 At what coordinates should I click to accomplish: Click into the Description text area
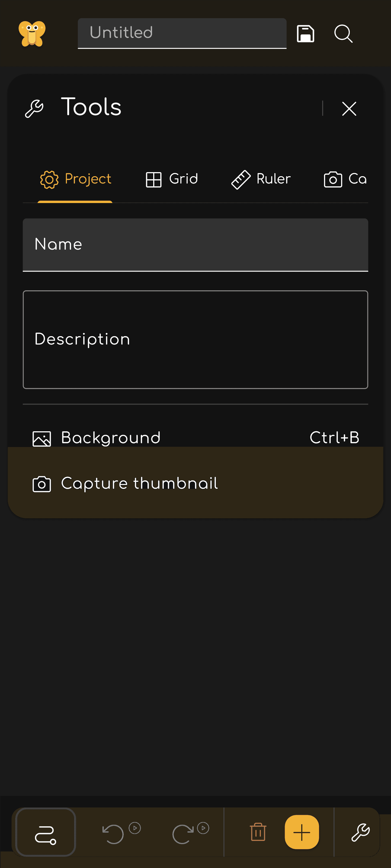coord(195,339)
